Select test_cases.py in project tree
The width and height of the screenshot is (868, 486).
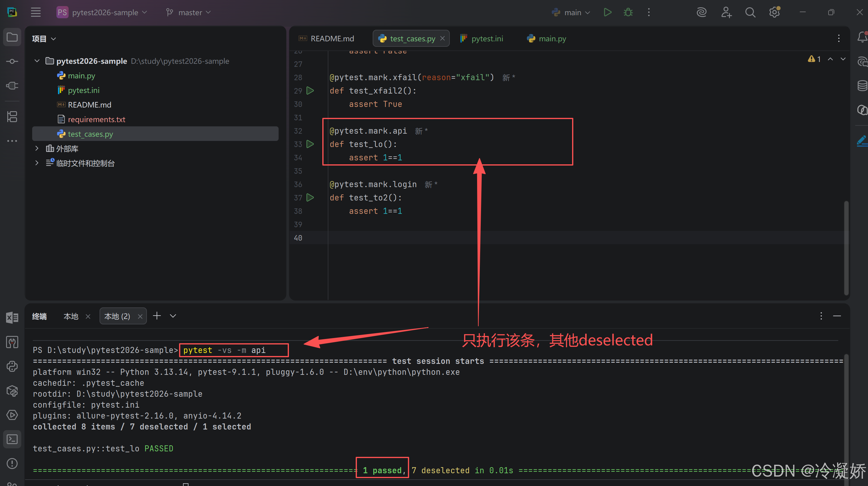[155, 134]
